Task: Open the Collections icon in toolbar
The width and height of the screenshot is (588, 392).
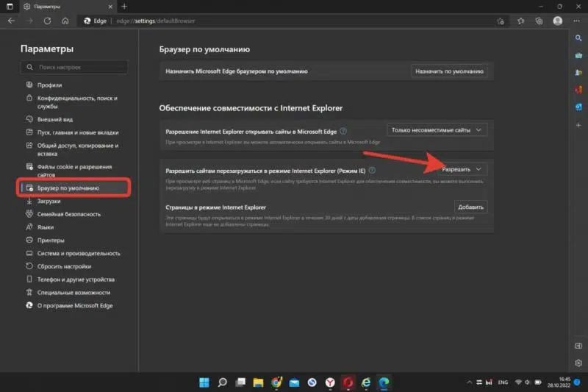Action: pos(539,21)
